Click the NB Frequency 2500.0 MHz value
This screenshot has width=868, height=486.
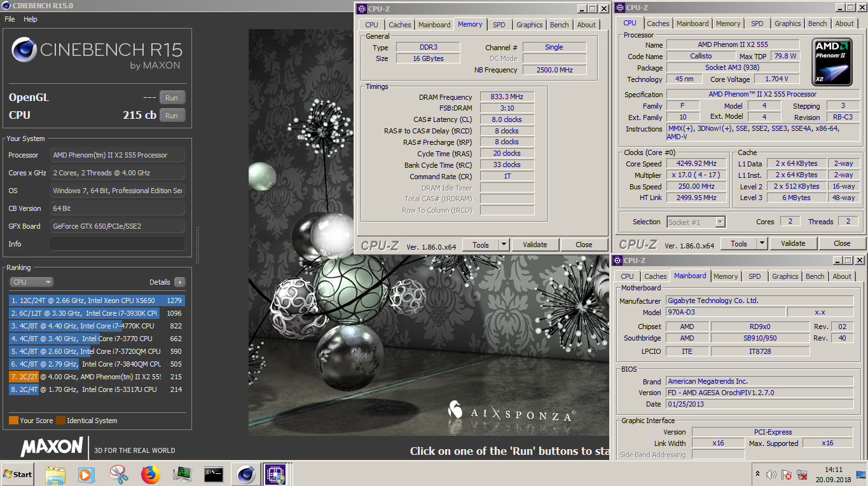pos(555,70)
